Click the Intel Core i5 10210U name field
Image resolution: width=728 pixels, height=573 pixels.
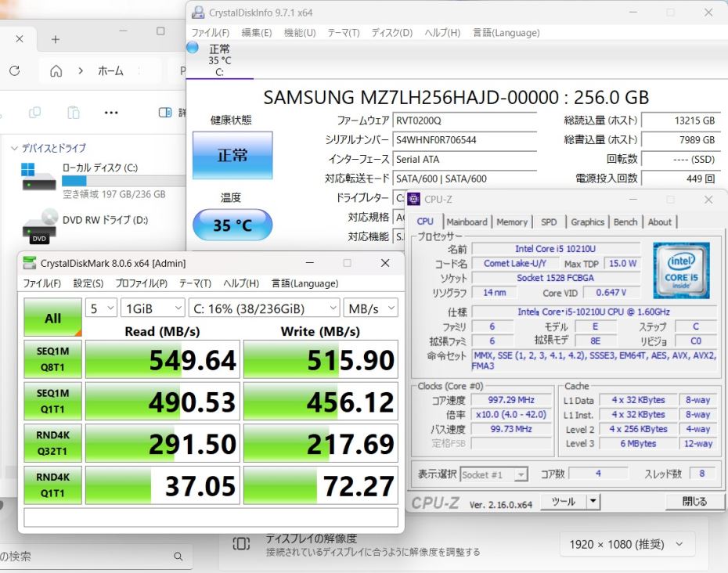tap(555, 249)
